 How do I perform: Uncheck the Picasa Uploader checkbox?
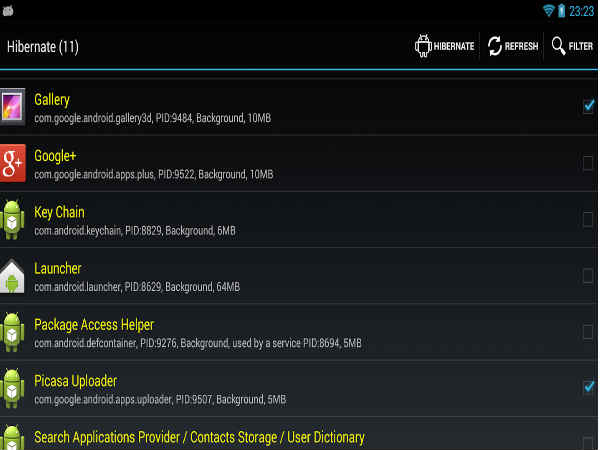point(588,387)
